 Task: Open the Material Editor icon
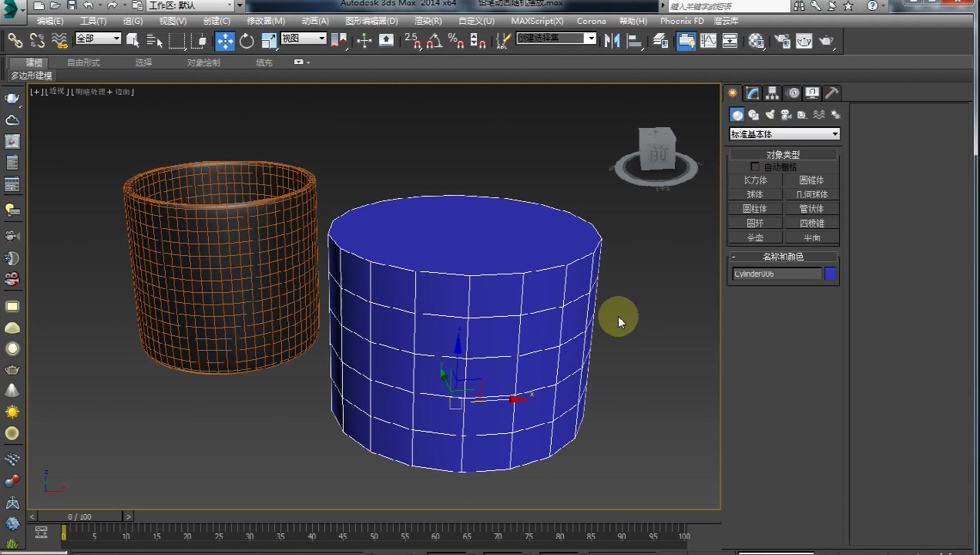[757, 41]
